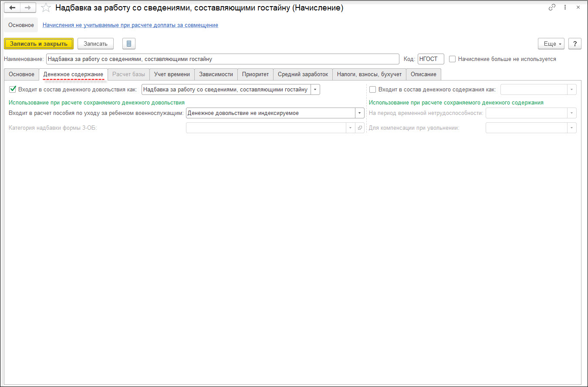Open help with the question mark button
This screenshot has height=387, width=588.
[x=575, y=44]
